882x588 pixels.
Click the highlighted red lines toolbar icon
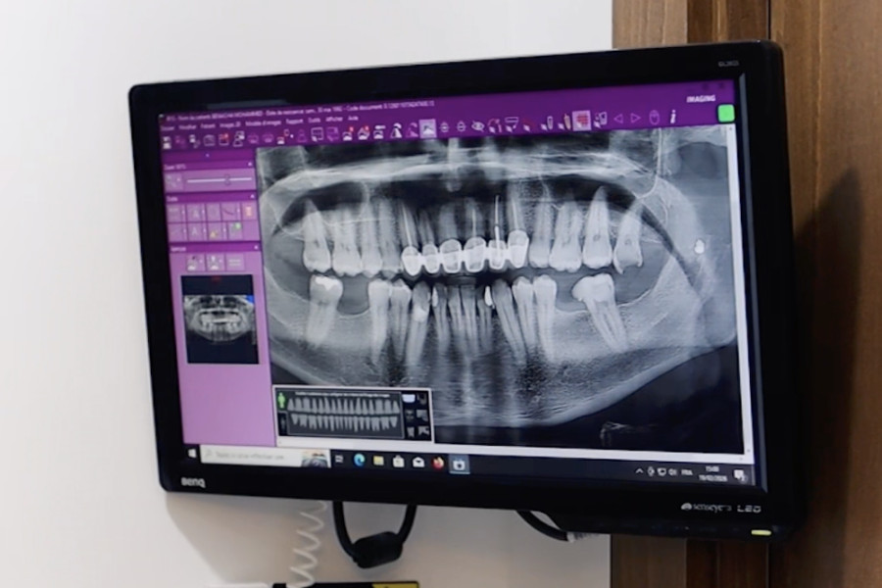click(x=581, y=121)
